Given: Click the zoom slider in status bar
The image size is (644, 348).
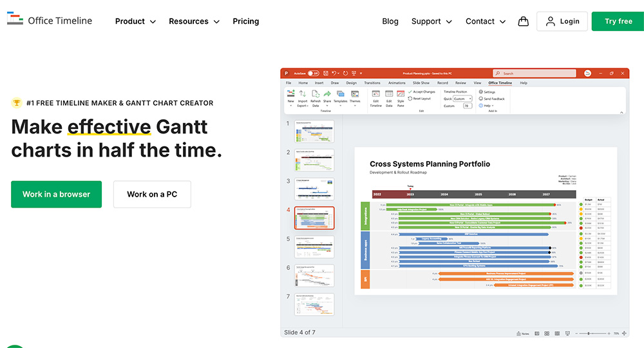Looking at the screenshot, I should tap(588, 333).
